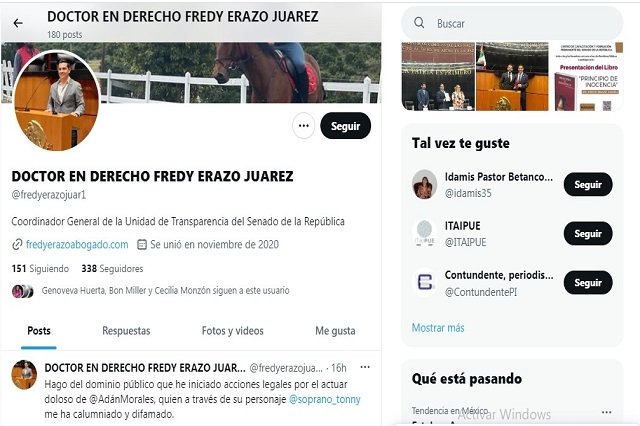
Task: Click the search magnifier icon
Action: [419, 23]
